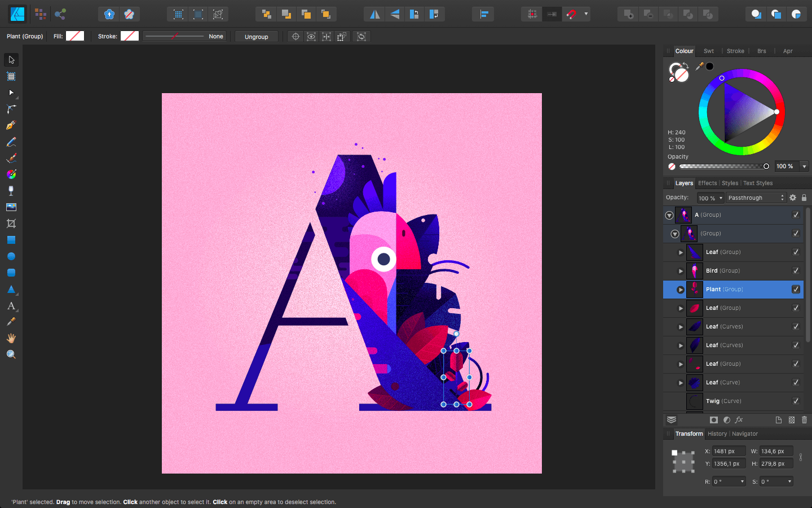Click the Fill colour swatch
Screen dimensions: 812x508
(x=75, y=36)
